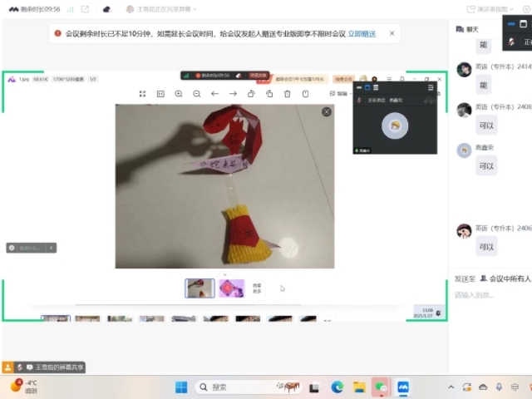The image size is (532, 399).
Task: Click 高鑫禾's avatar in the chat list
Action: (x=464, y=150)
